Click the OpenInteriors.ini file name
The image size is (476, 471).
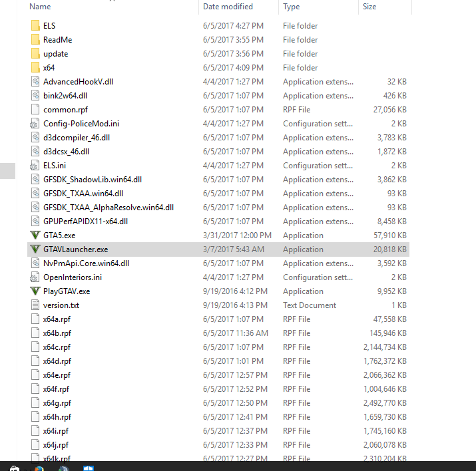(x=73, y=277)
